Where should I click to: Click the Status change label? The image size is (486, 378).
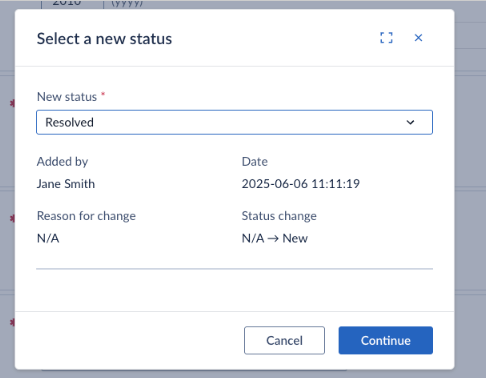coord(279,216)
